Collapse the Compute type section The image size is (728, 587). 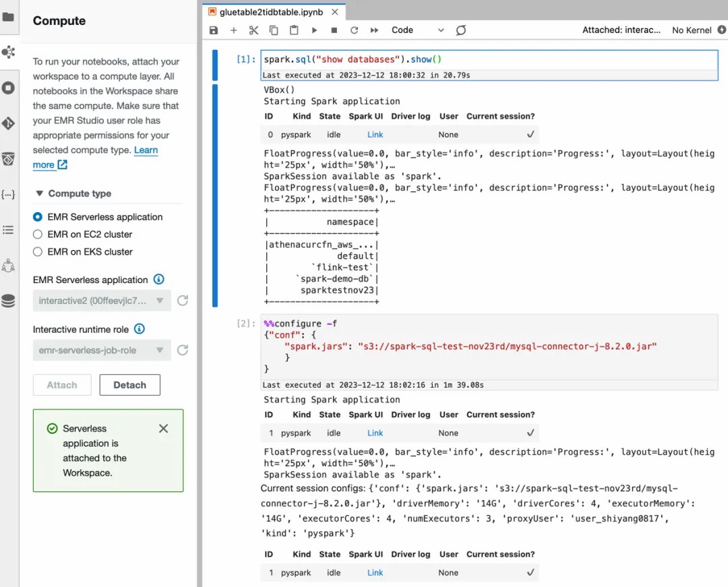click(38, 193)
